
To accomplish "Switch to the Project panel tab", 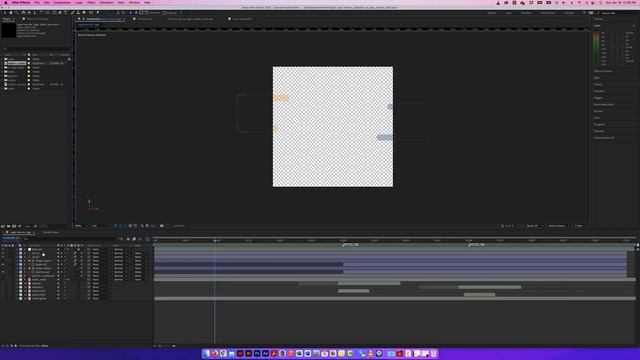I will tap(7, 19).
